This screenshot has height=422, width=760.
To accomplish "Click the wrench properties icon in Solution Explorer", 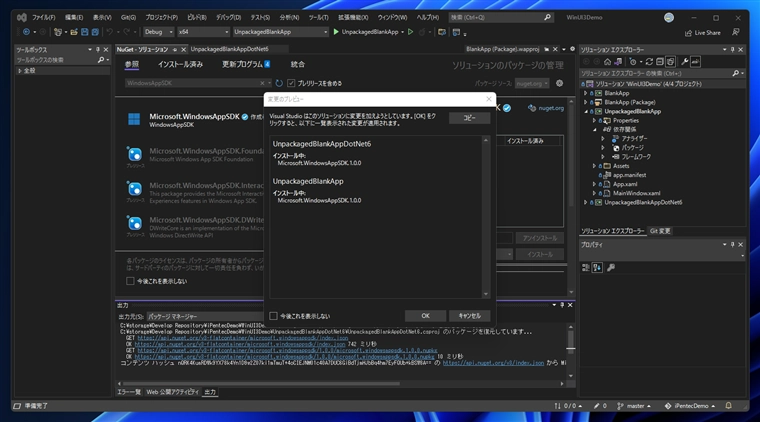I will click(684, 62).
